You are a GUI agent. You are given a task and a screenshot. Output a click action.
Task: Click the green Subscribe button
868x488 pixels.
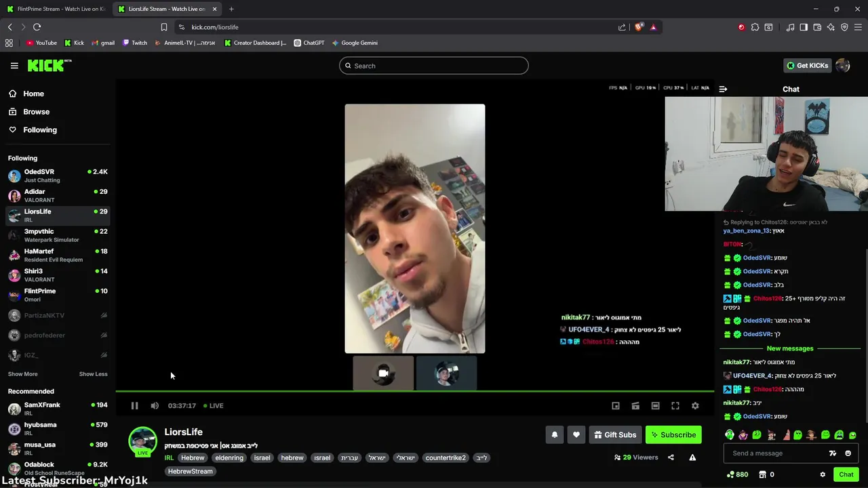pos(673,435)
